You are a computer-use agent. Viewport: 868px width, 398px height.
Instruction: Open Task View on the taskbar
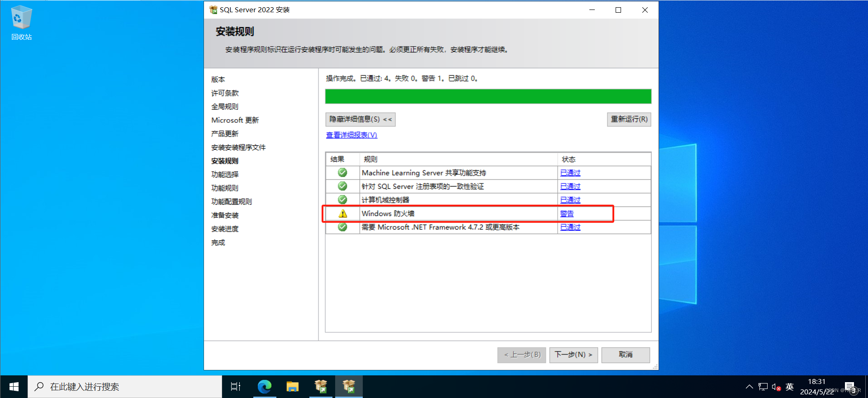pos(236,387)
